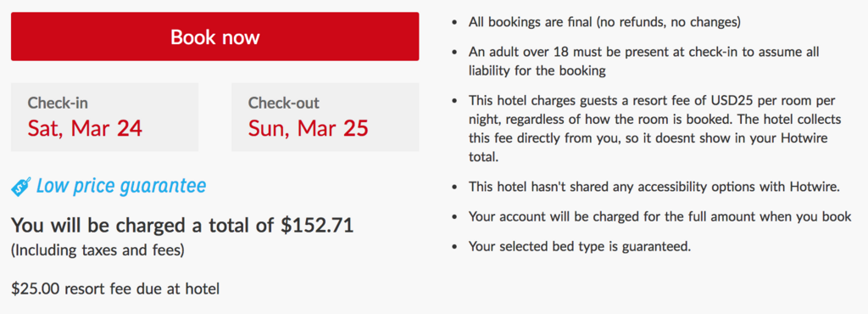Click the total charge of $152.71 text

182,226
